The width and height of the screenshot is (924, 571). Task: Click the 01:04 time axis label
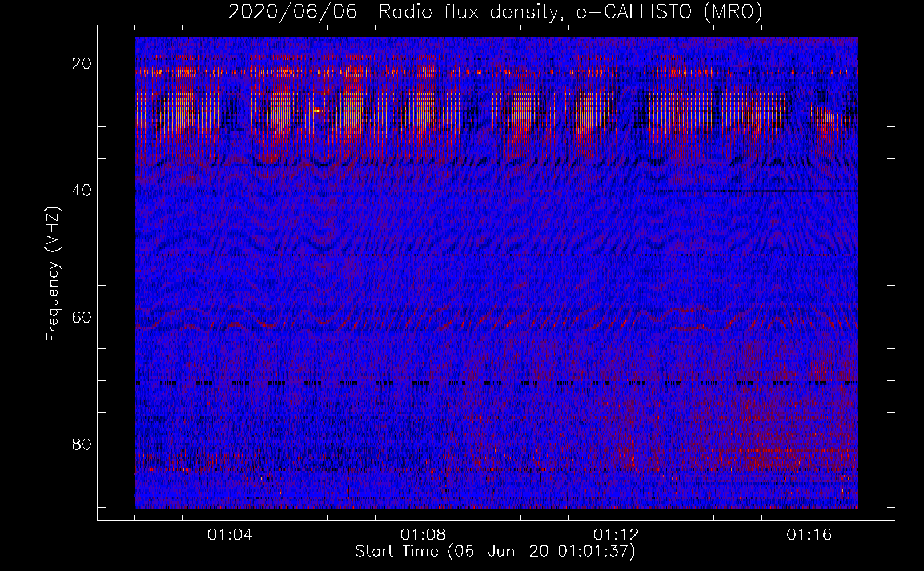pyautogui.click(x=231, y=535)
